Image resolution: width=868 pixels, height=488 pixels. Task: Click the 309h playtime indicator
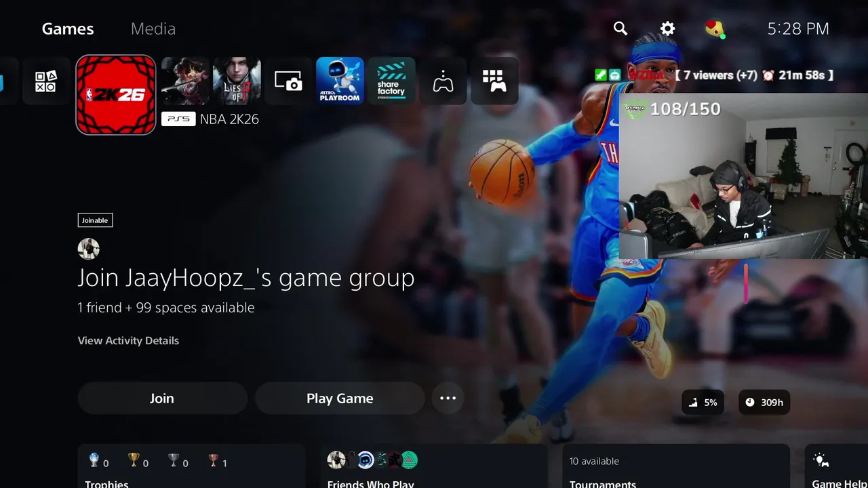[x=764, y=403]
